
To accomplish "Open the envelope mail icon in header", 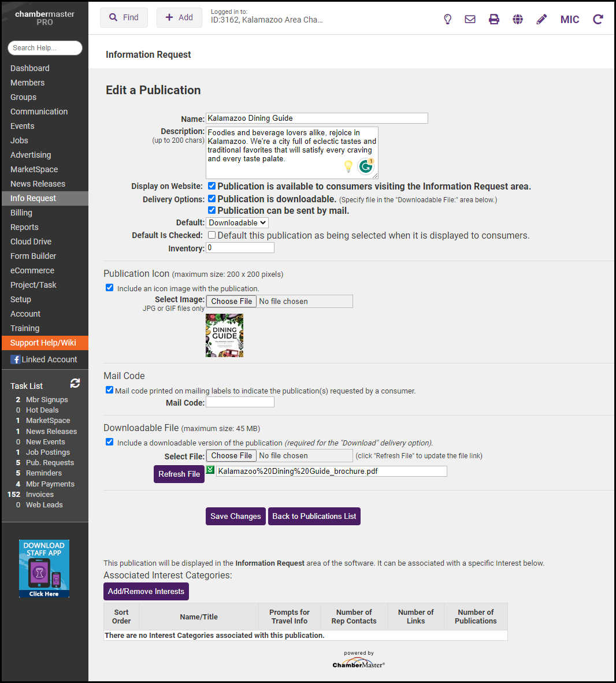I will (470, 19).
